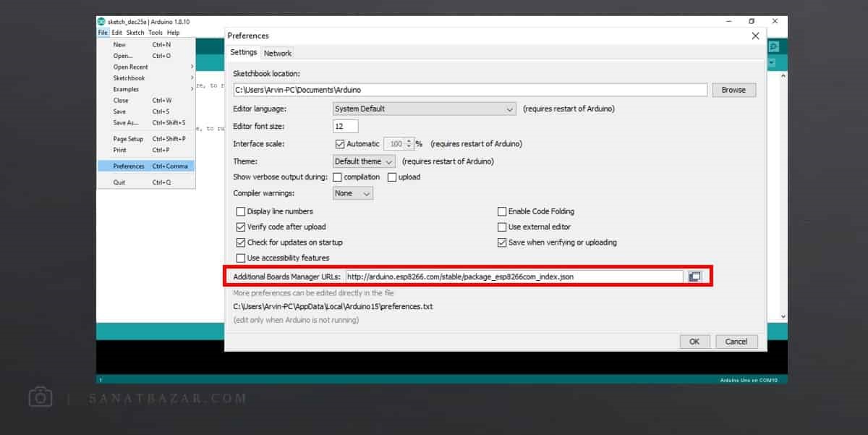Close the Preferences dialog with its X
The height and width of the screenshot is (435, 868).
755,35
